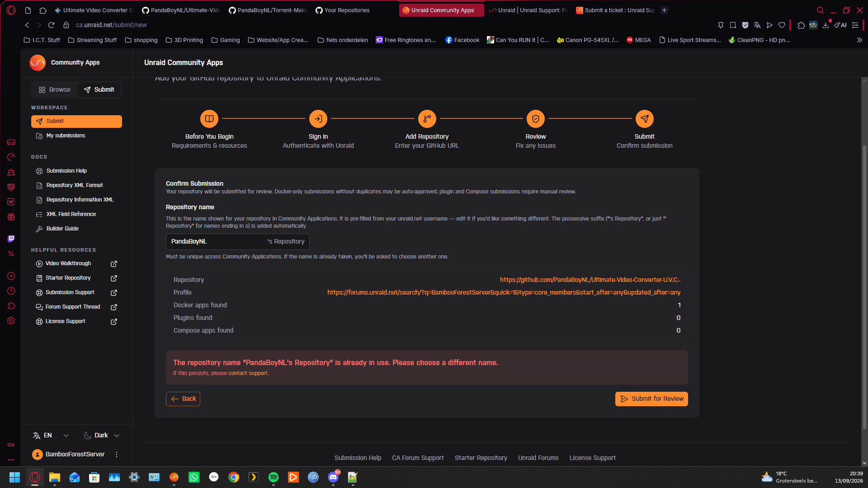The width and height of the screenshot is (868, 488).
Task: Click the Submit for Review button
Action: (651, 399)
